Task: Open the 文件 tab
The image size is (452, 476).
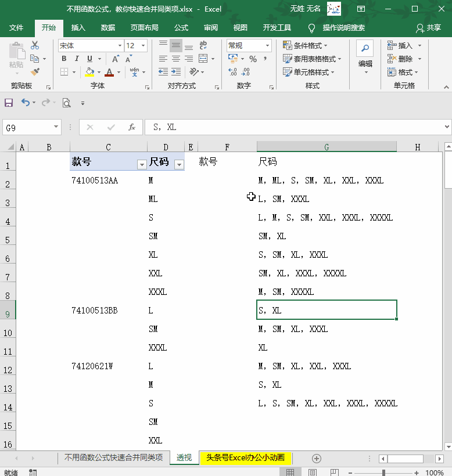Action: click(x=16, y=28)
